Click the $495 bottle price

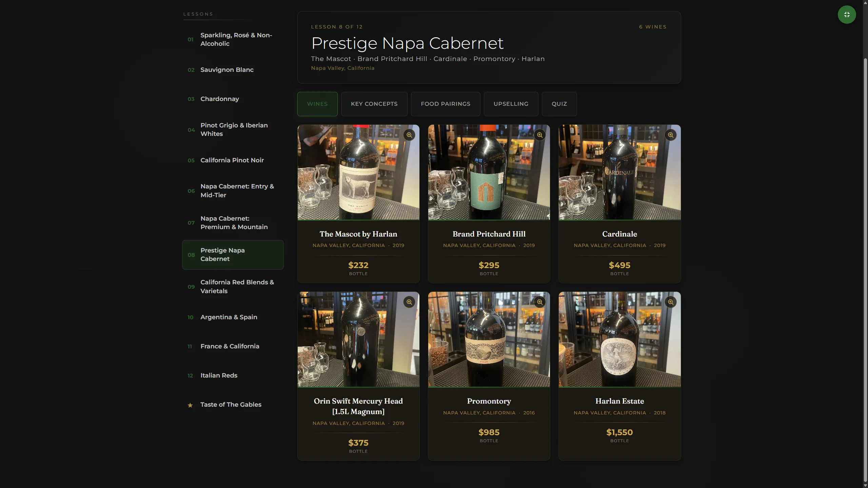coord(619,265)
